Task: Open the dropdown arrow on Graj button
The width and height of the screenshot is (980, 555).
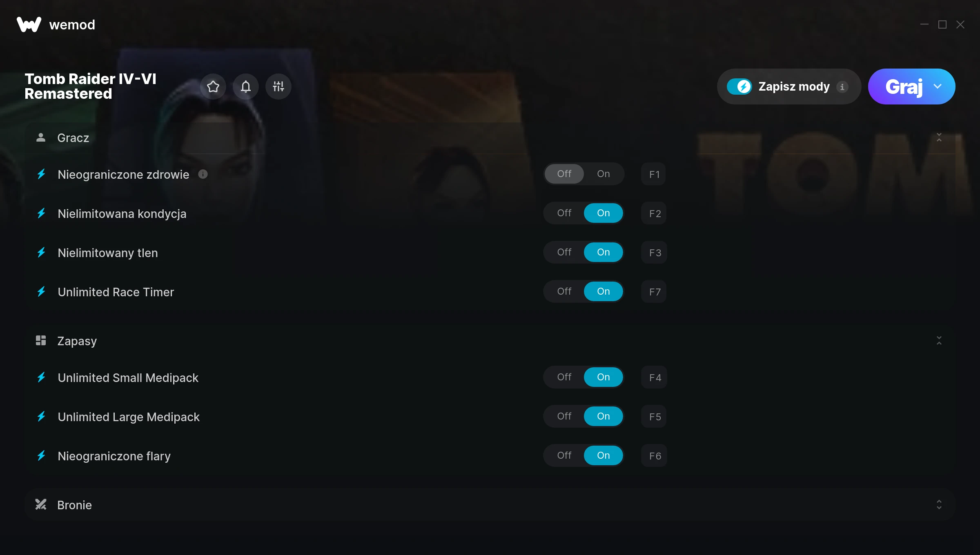Action: coord(938,87)
